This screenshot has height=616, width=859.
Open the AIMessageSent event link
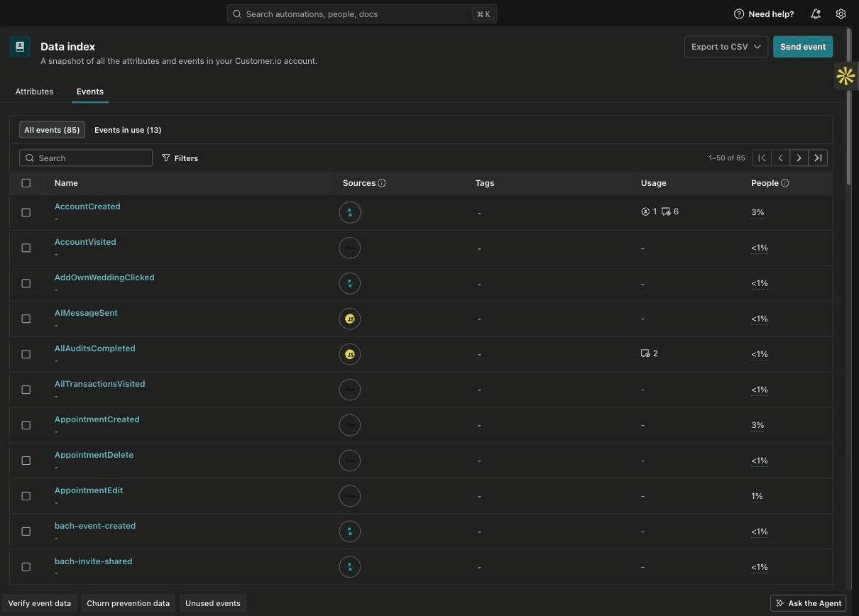coord(86,313)
